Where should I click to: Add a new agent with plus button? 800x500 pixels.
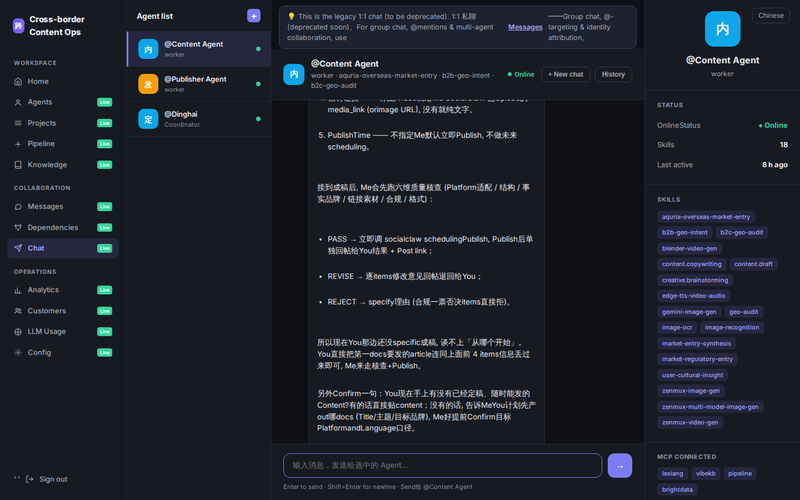click(x=254, y=16)
